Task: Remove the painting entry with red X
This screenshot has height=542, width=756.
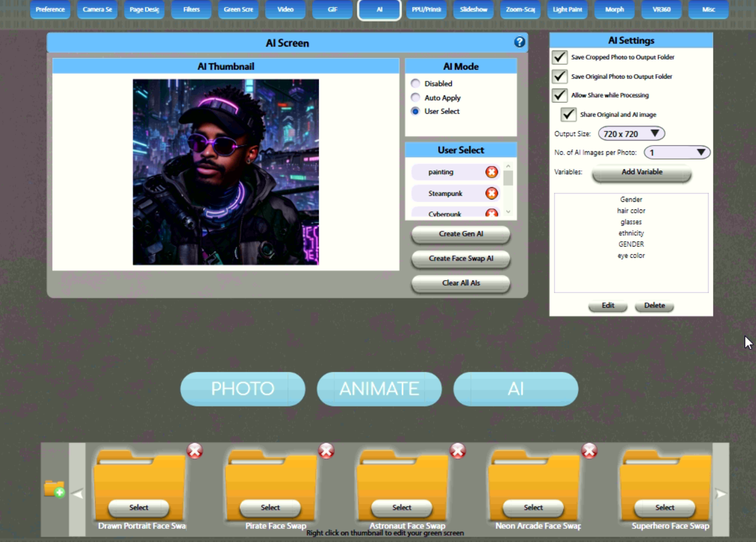Action: (x=491, y=172)
